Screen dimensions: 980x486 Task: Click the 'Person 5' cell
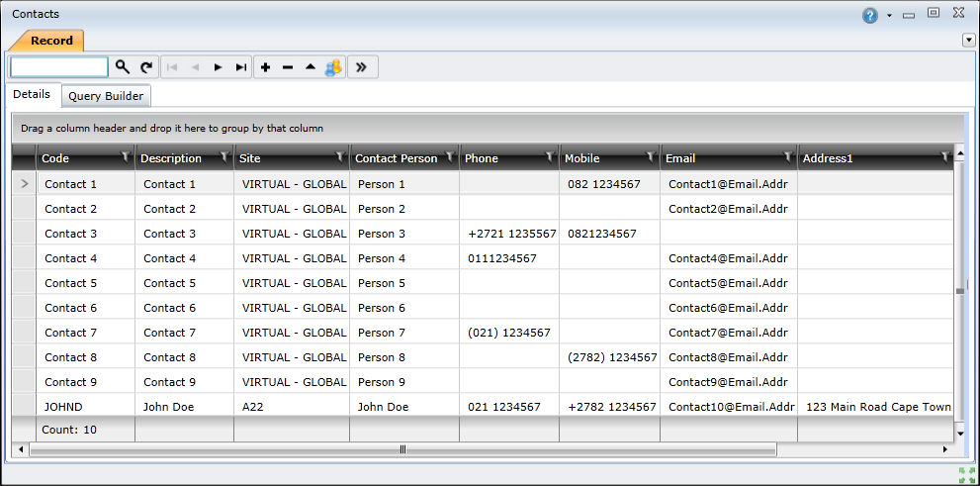click(x=404, y=283)
